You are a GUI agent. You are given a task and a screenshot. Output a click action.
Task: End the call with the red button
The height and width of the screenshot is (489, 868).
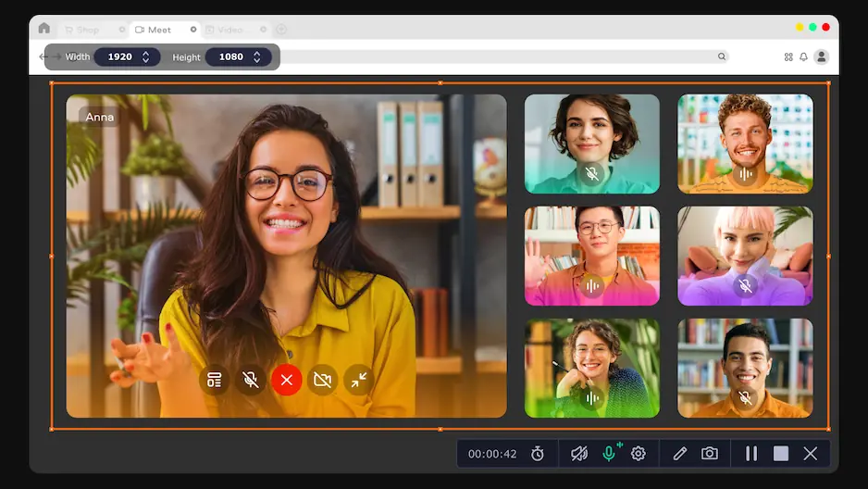coord(287,380)
